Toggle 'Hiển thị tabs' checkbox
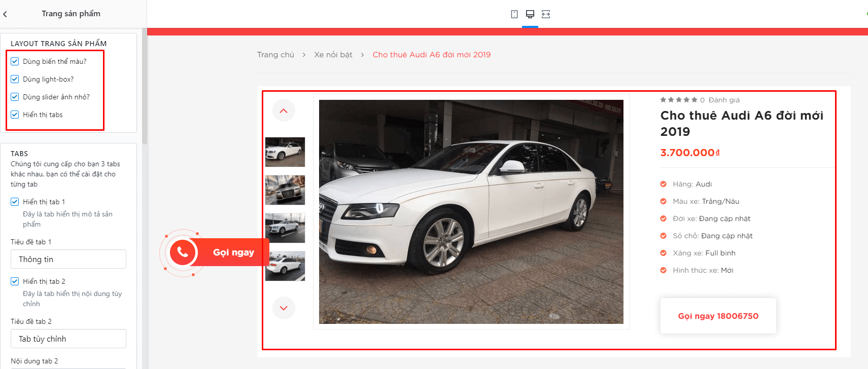This screenshot has height=369, width=868. point(15,115)
